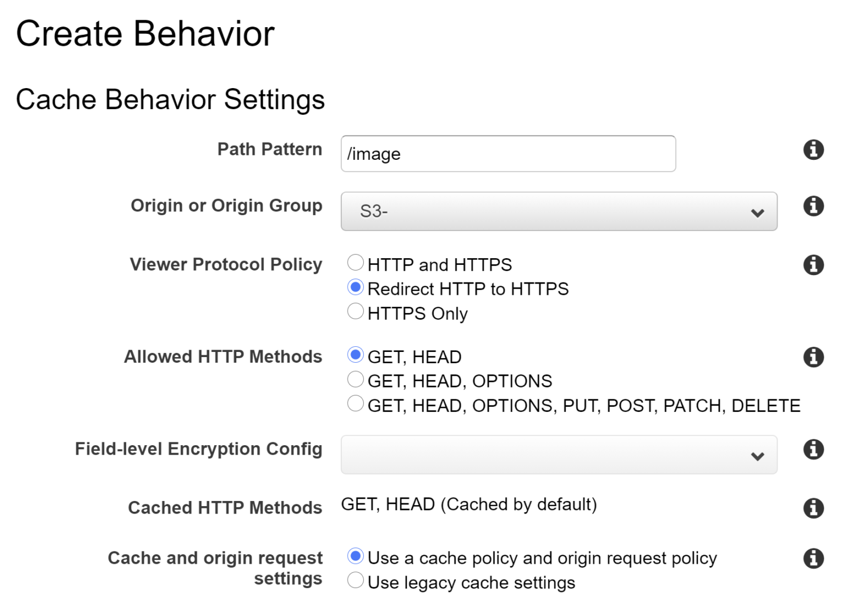Image resolution: width=868 pixels, height=605 pixels.
Task: Open Cached HTTP Methods info icon
Action: [813, 508]
